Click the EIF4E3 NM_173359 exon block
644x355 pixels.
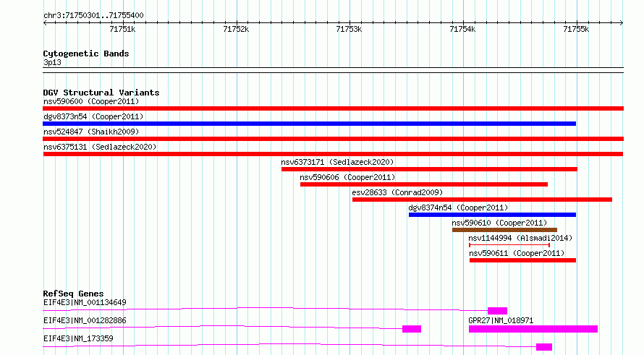pyautogui.click(x=544, y=347)
